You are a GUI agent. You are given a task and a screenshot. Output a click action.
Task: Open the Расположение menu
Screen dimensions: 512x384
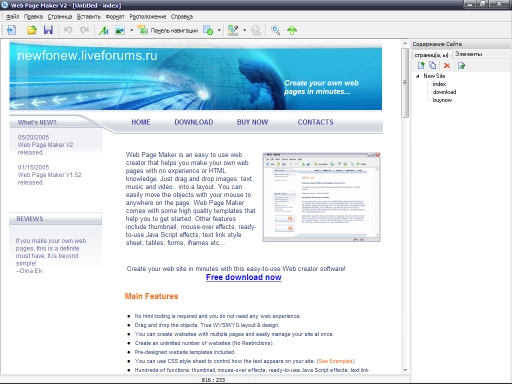[x=148, y=16]
